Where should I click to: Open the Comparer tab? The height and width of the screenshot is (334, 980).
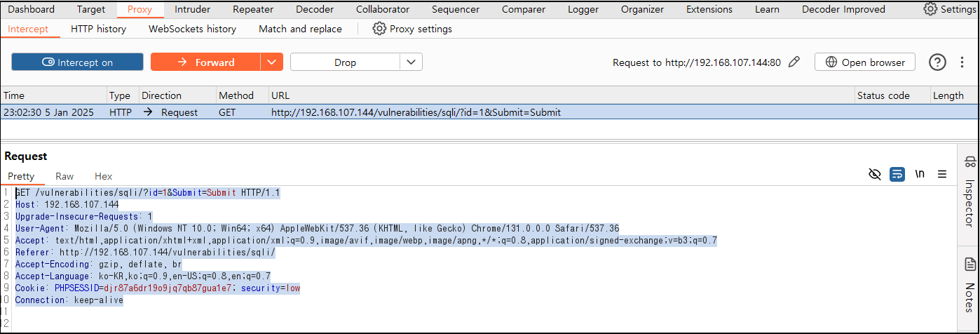pos(524,9)
